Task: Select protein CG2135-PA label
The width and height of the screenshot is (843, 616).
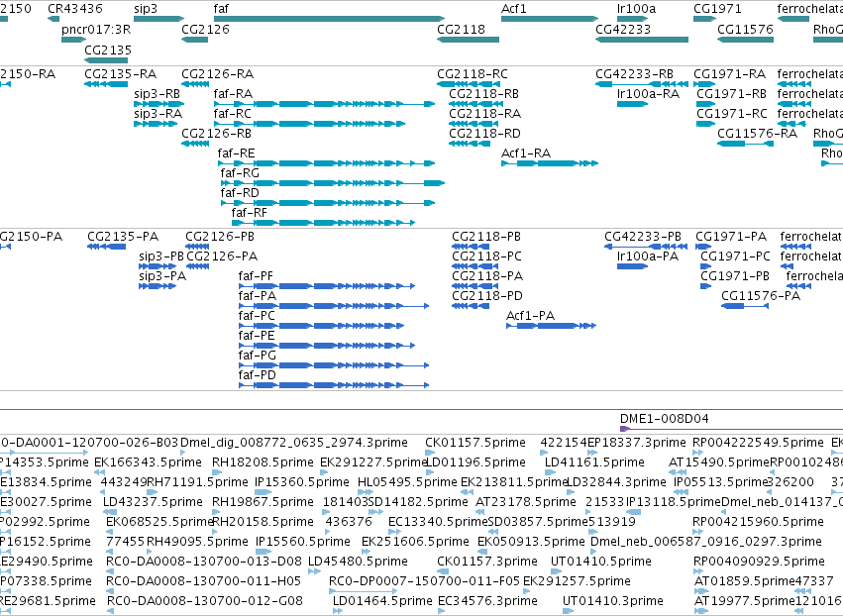Action: pos(123,237)
